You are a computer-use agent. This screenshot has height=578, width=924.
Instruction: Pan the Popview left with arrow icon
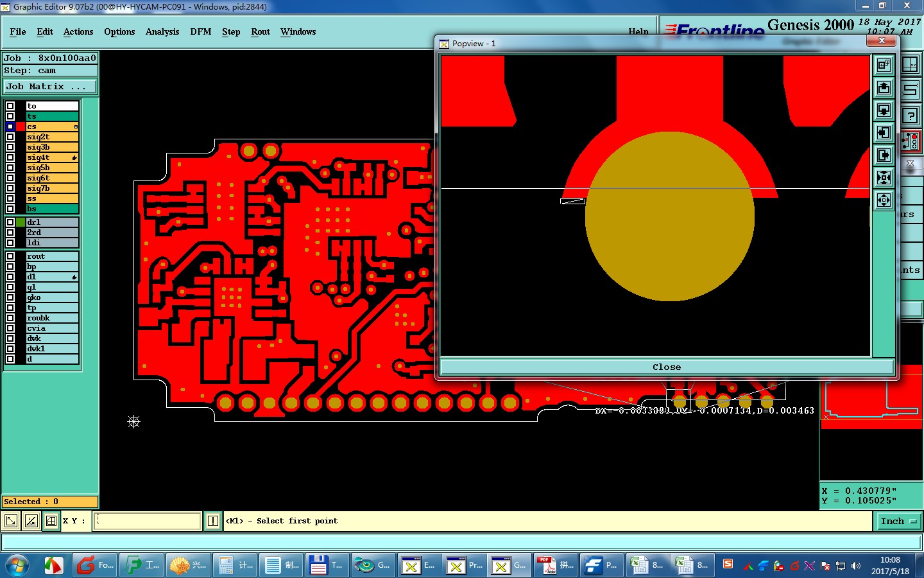[884, 132]
